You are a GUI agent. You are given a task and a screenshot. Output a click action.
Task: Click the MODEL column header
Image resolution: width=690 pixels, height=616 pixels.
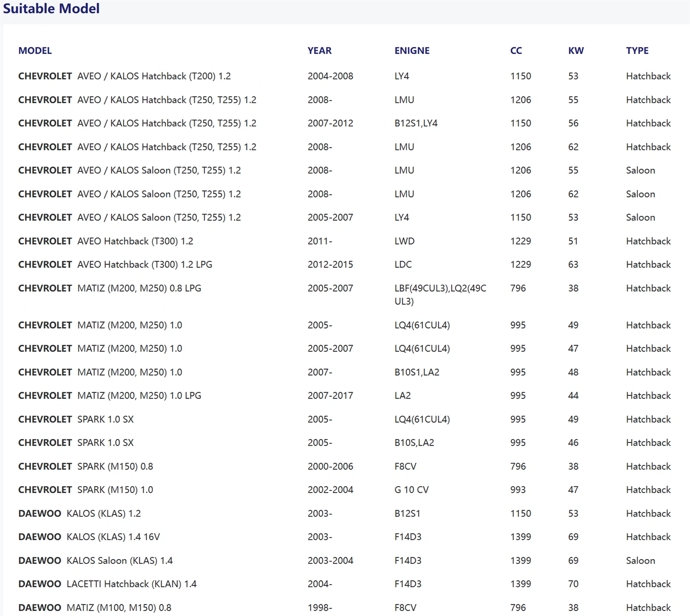35,50
